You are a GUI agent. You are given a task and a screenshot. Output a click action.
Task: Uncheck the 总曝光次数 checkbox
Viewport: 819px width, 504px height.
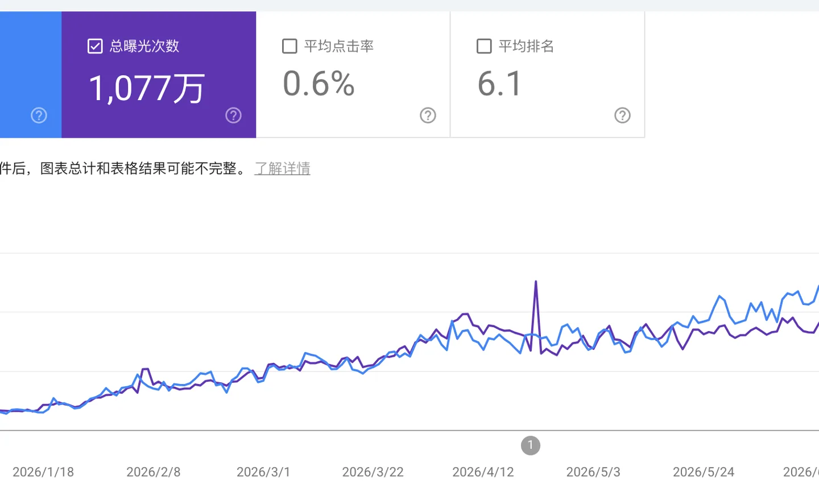[x=95, y=46]
